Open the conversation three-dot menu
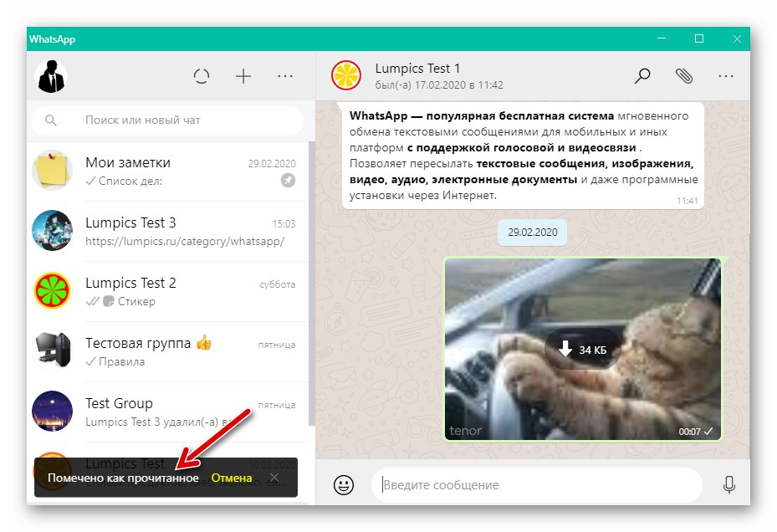The width and height of the screenshot is (777, 532). point(726,76)
